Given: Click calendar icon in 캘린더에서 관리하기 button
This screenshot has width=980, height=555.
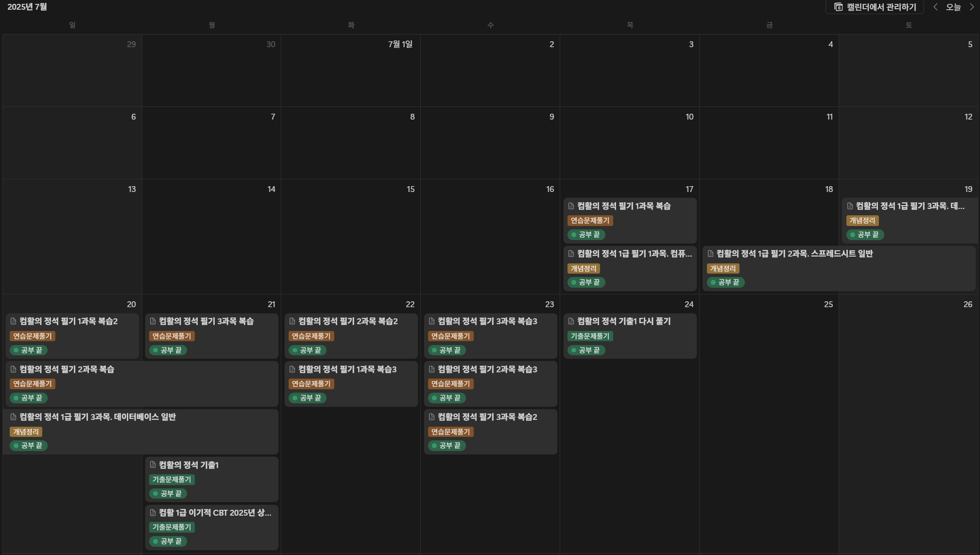Looking at the screenshot, I should (x=838, y=7).
